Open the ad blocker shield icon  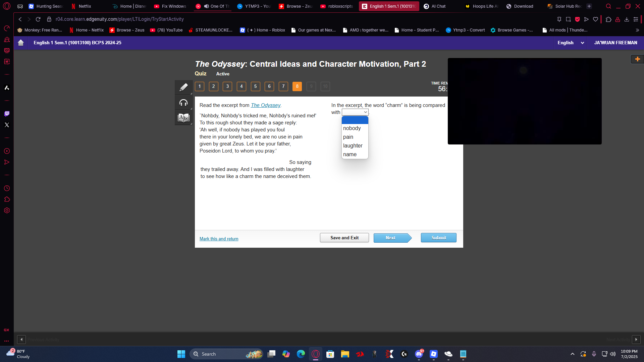pyautogui.click(x=577, y=19)
